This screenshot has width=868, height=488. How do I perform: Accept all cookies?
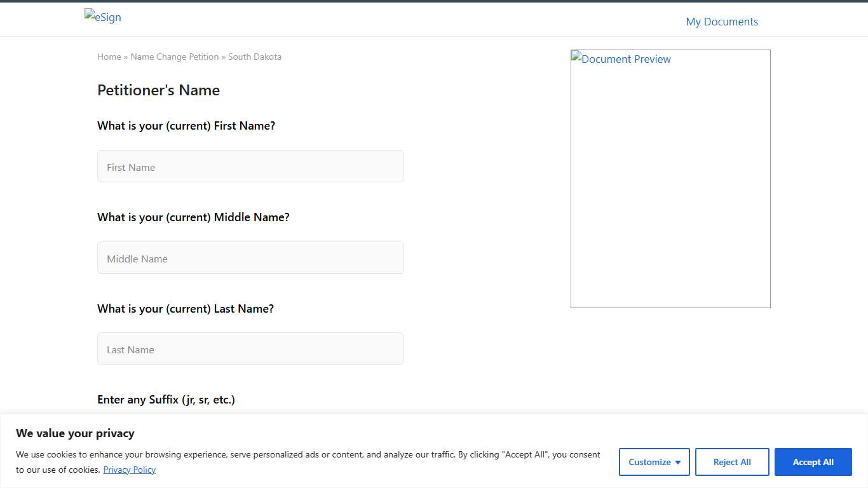click(x=813, y=462)
